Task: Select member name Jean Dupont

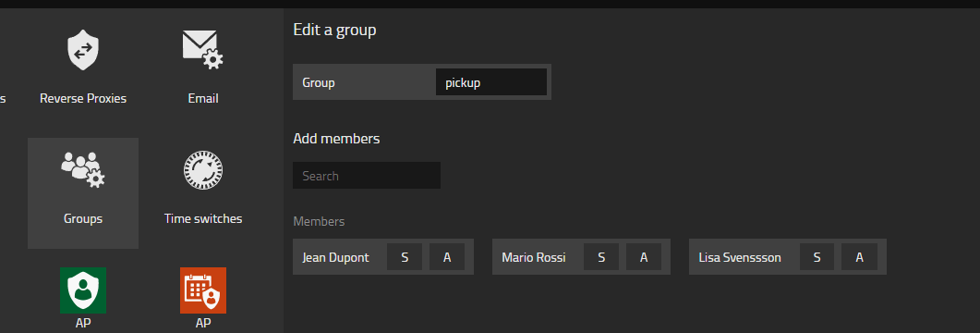Action: click(335, 257)
